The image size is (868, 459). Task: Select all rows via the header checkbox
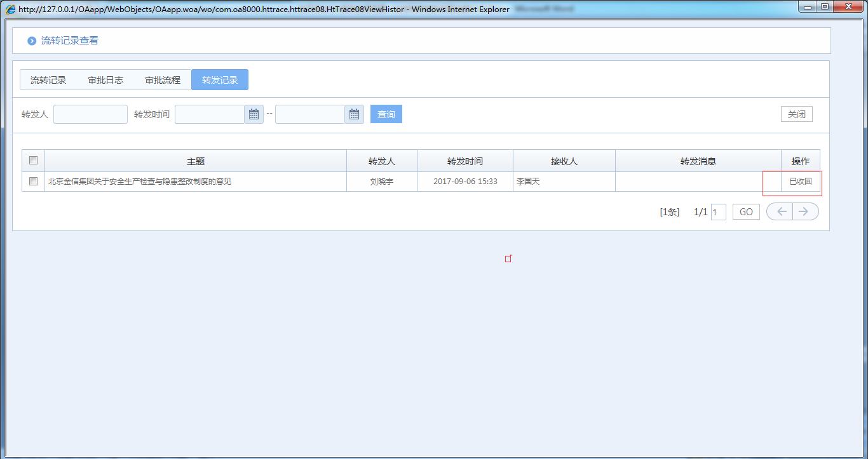pyautogui.click(x=33, y=161)
